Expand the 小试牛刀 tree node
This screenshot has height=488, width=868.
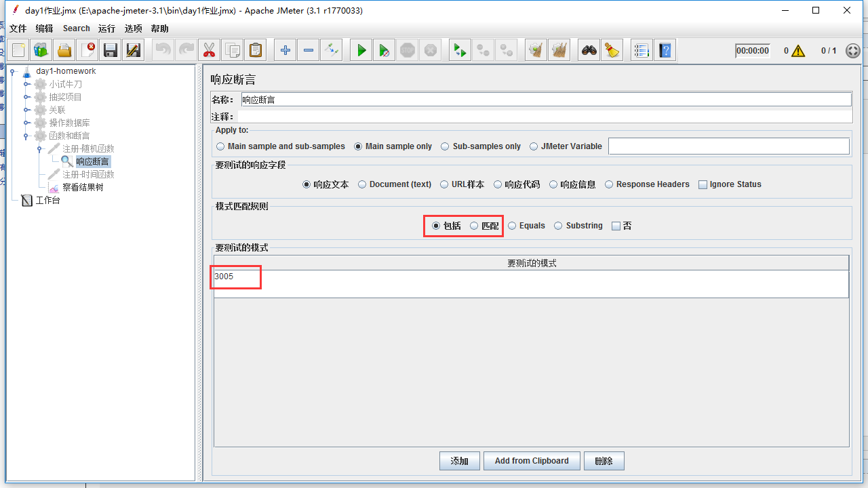(x=27, y=84)
